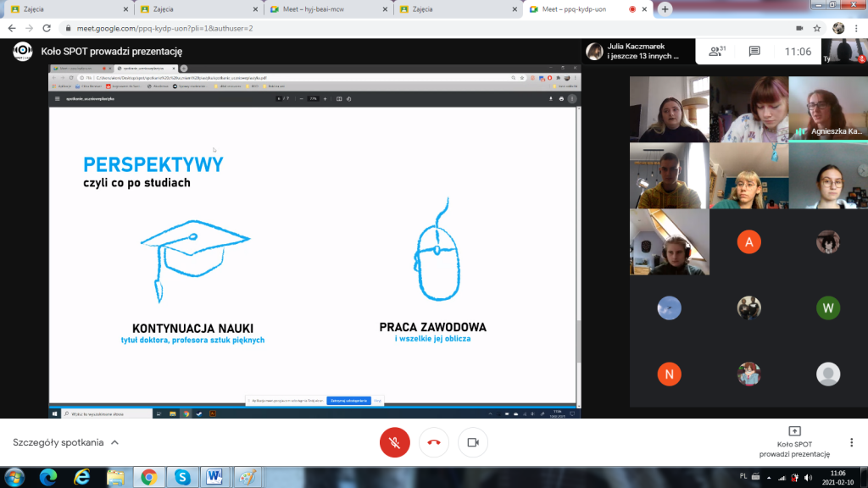
Task: Select the participant tile with orange N avatar
Action: (x=669, y=374)
